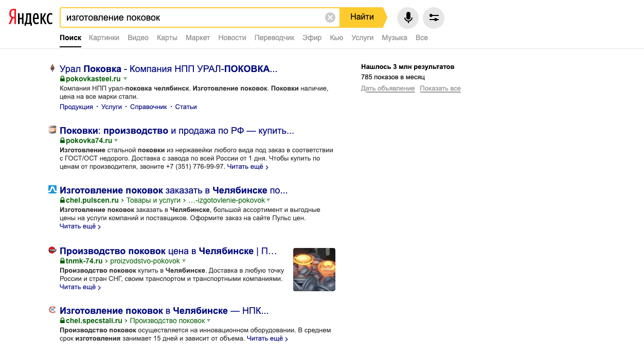Click the Найти search button
644x355 pixels.
363,17
